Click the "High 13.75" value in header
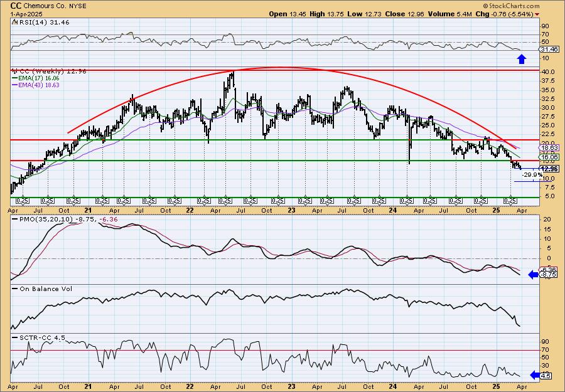This screenshot has height=392, width=565. click(x=327, y=14)
